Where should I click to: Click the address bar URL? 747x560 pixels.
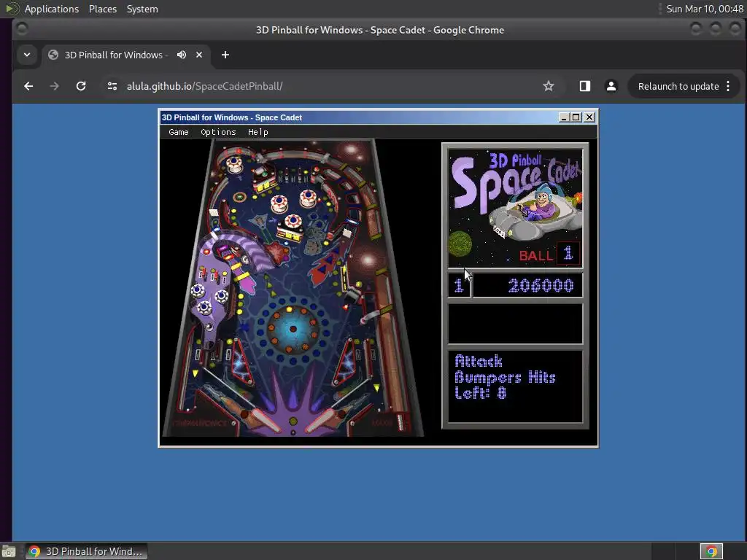point(204,86)
